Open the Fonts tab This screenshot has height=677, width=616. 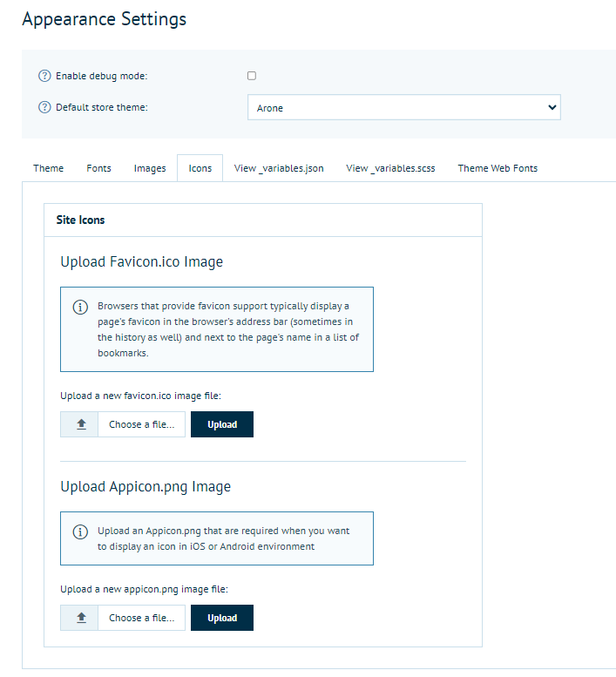[98, 168]
